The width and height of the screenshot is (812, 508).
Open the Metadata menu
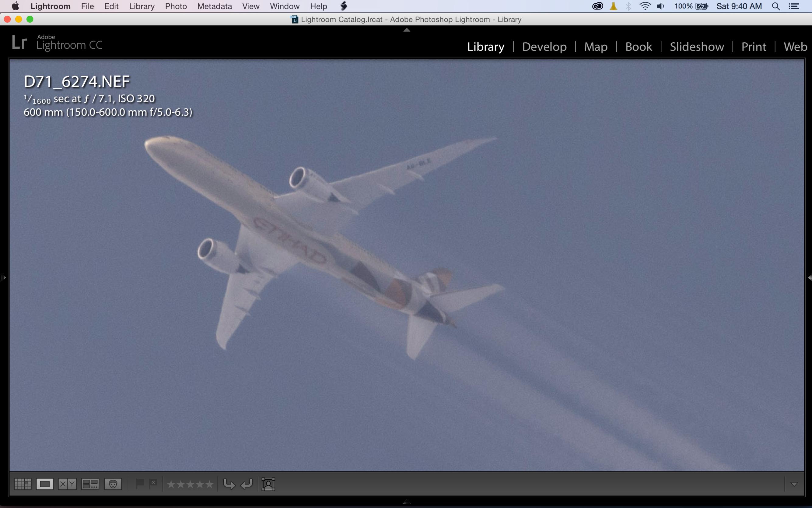pos(214,6)
